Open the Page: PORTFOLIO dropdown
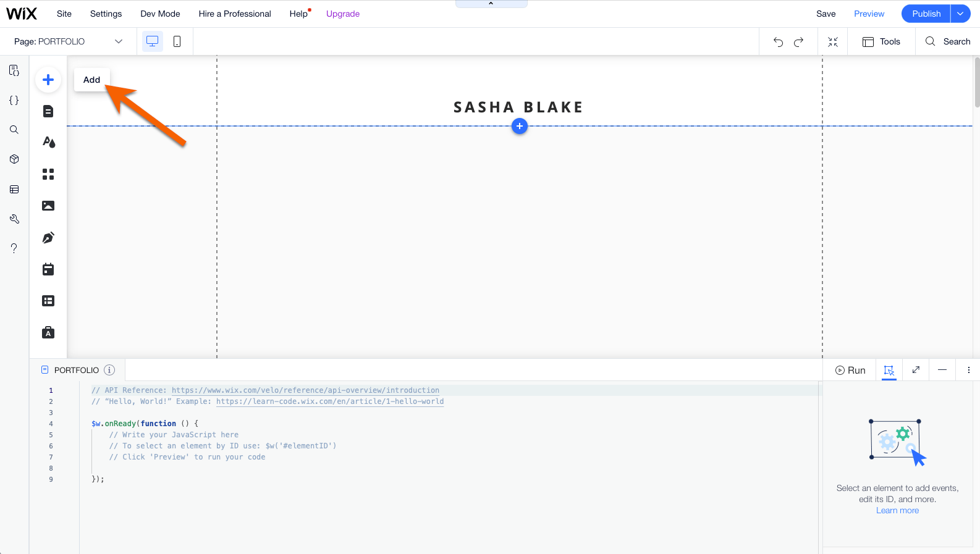The height and width of the screenshot is (554, 980). (x=69, y=41)
